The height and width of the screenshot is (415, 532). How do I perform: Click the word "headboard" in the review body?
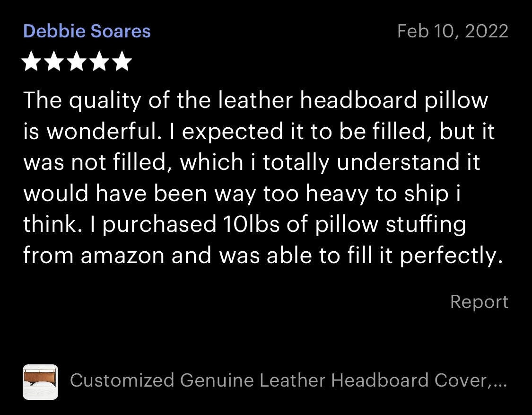click(x=358, y=100)
